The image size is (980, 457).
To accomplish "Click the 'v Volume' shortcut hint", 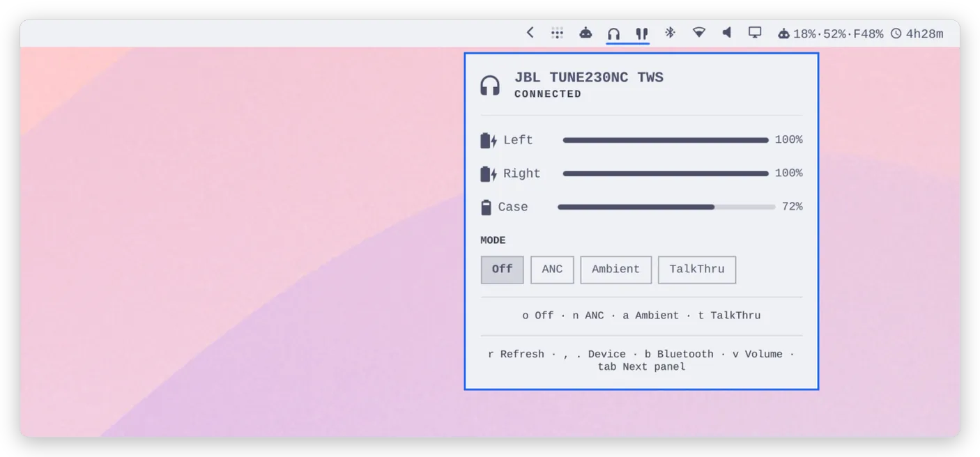I will 758,355.
